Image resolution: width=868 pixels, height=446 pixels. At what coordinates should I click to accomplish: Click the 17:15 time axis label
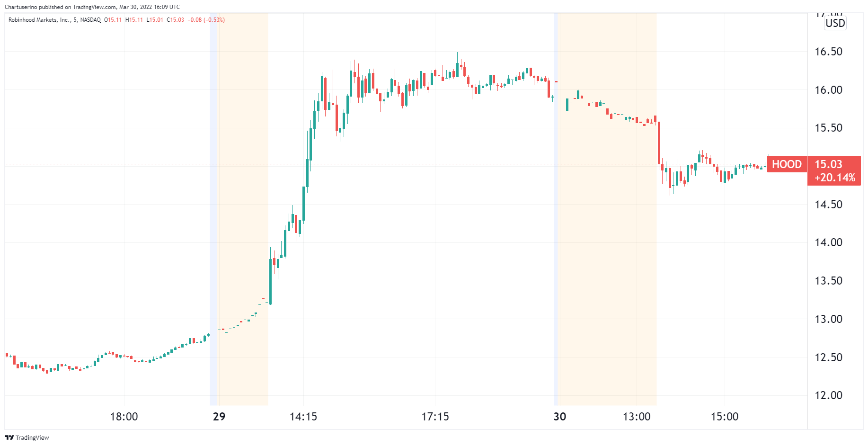tap(435, 417)
